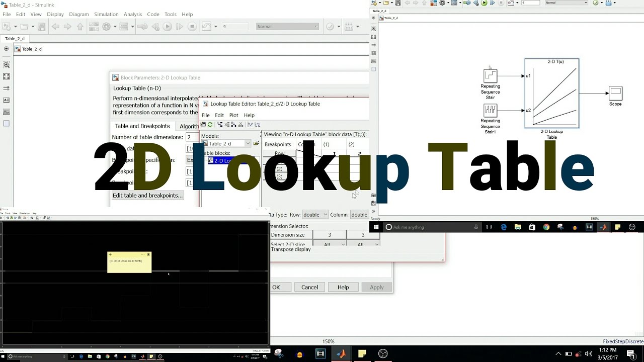Click MATLAB icon in the bottom taskbar

point(341,354)
